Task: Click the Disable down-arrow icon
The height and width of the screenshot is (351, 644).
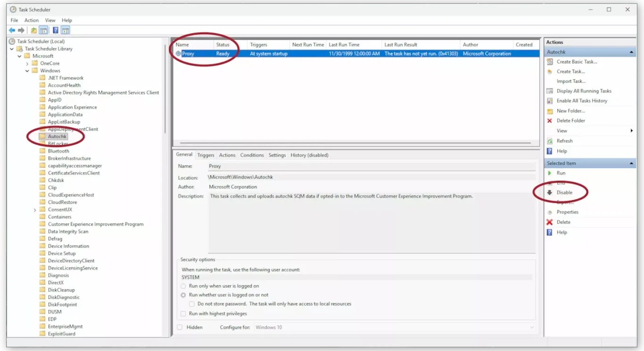Action: [550, 192]
